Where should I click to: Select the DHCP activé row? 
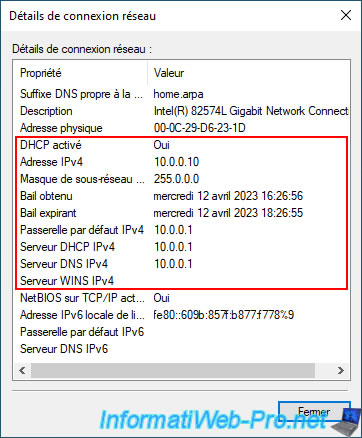coord(182,145)
